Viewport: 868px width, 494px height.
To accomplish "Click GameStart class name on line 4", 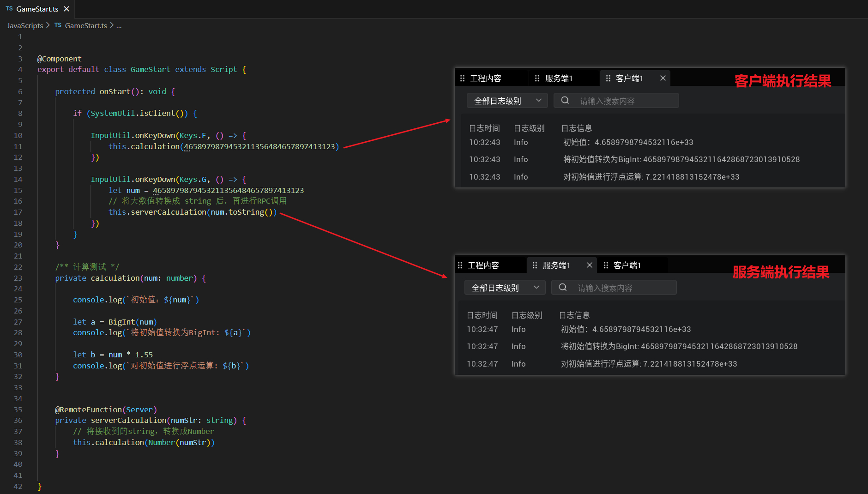I will point(150,69).
